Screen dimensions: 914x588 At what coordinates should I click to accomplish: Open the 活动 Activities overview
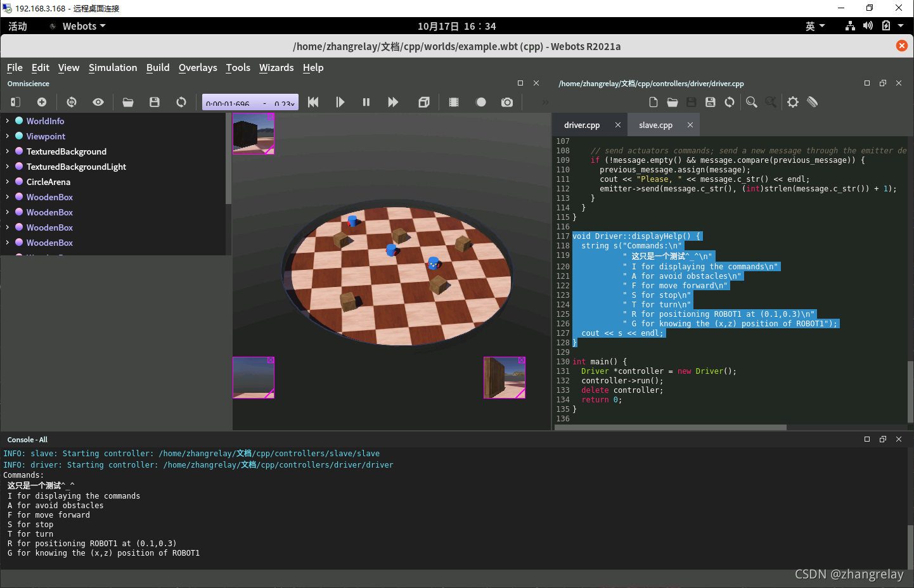click(x=18, y=26)
